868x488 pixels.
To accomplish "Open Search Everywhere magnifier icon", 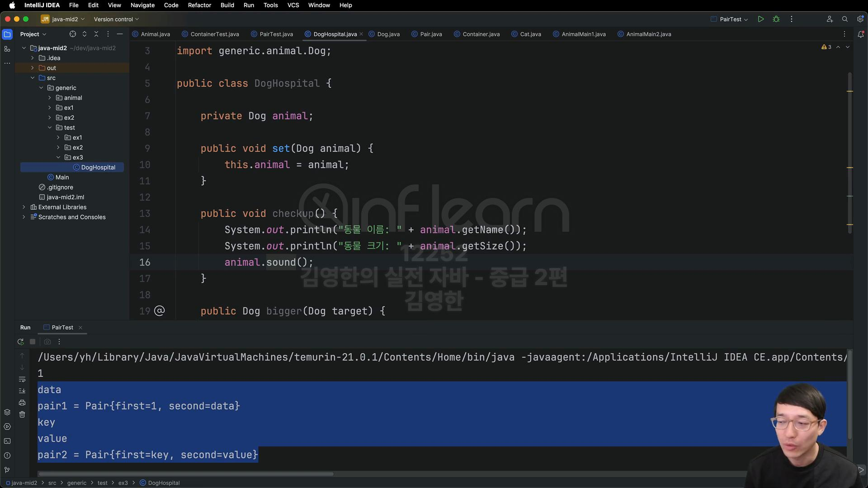I will point(844,19).
